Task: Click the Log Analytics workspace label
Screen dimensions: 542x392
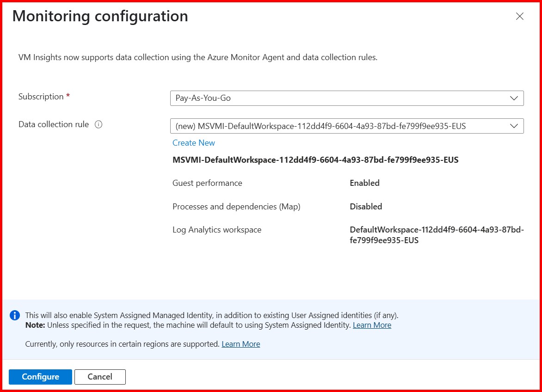Action: click(217, 230)
